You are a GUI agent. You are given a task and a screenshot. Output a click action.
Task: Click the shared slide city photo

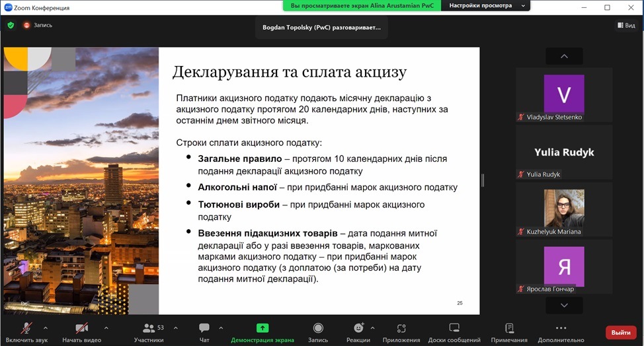point(81,181)
